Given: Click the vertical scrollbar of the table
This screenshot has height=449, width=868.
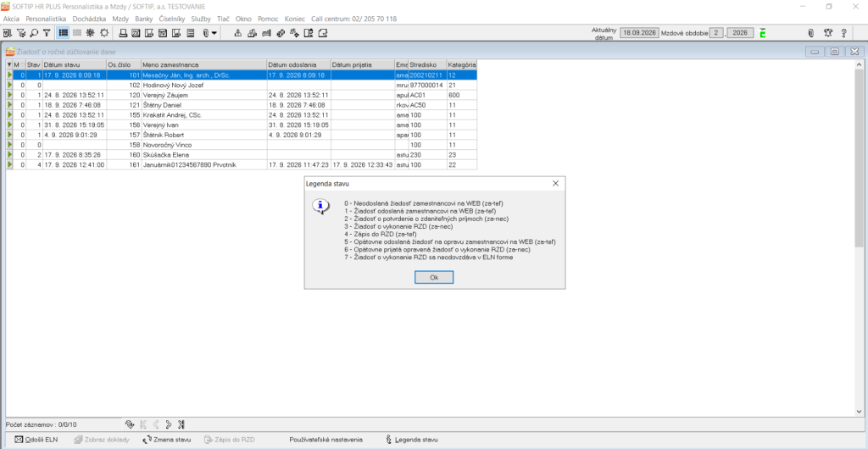Looking at the screenshot, I should click(859, 236).
